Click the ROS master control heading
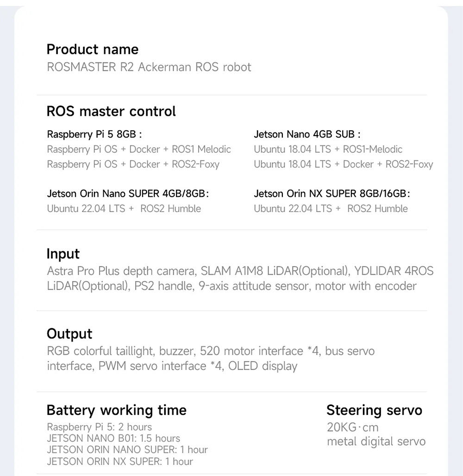The height and width of the screenshot is (476, 463). (x=111, y=111)
